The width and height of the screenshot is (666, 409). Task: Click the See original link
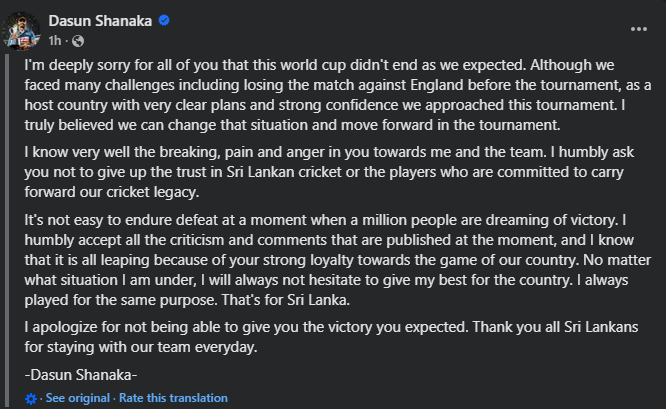(78, 398)
